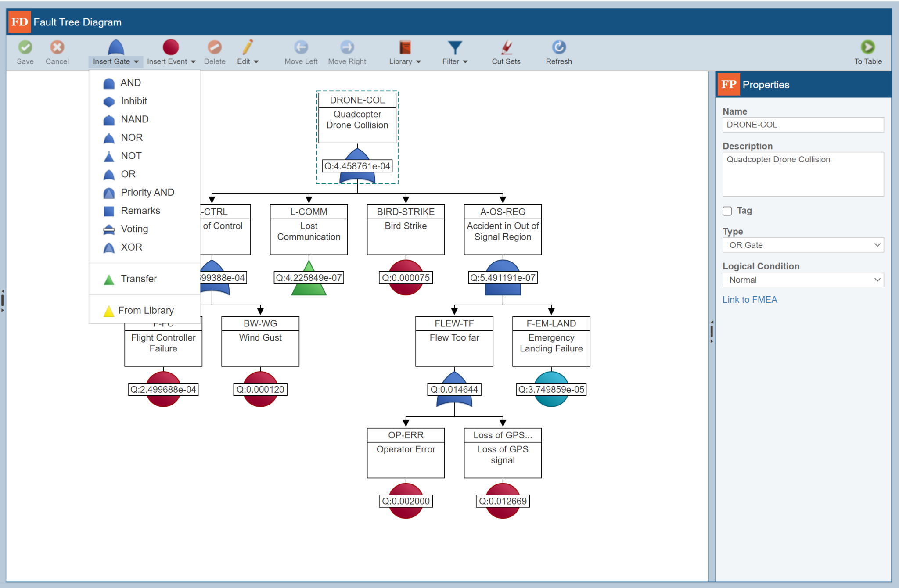Open the Library icon in the toolbar

click(x=404, y=52)
